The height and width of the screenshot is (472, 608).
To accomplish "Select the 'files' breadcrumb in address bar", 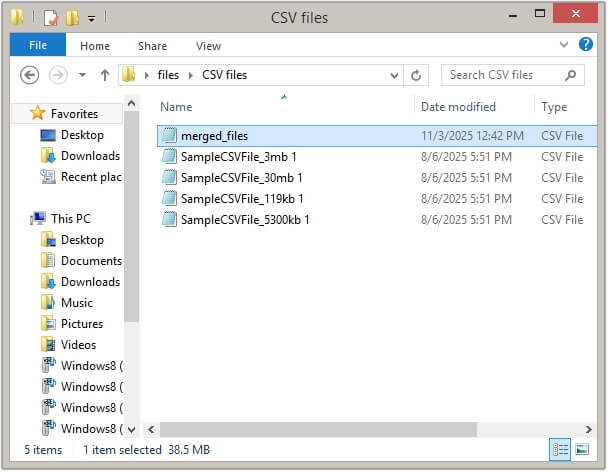I will pos(168,75).
